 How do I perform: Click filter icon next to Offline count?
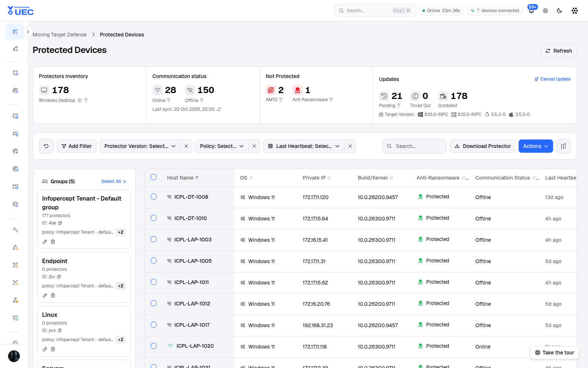point(202,100)
